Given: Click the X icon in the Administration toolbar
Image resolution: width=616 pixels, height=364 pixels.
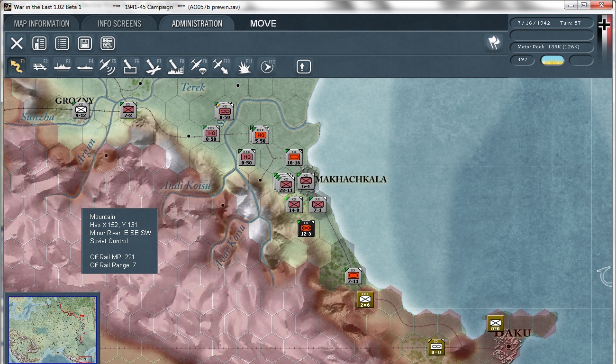Looking at the screenshot, I should coord(17,44).
